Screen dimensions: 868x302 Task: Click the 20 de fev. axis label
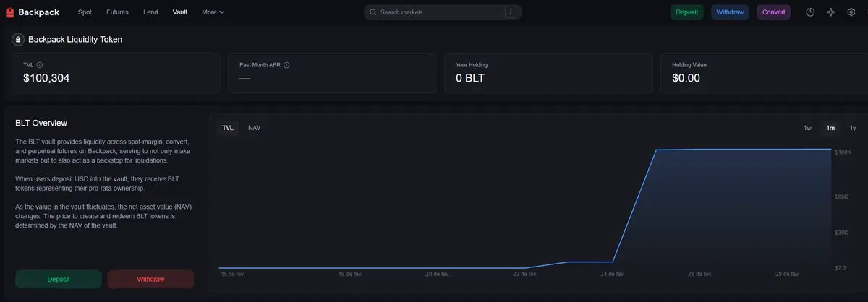coord(438,275)
